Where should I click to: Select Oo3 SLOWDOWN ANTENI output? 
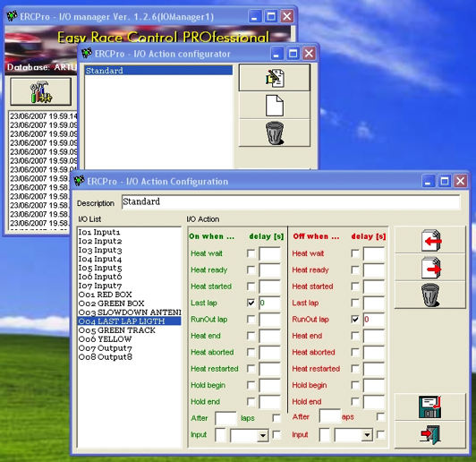tap(129, 312)
